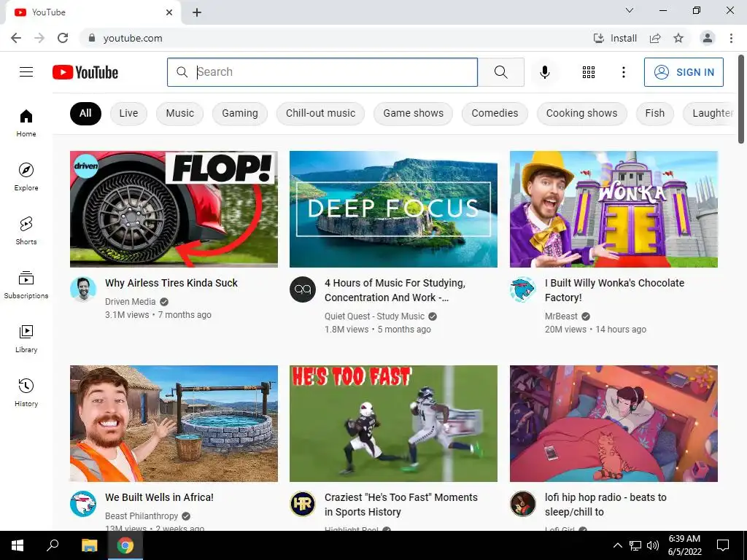
Task: Click SIGN IN button
Action: (684, 72)
